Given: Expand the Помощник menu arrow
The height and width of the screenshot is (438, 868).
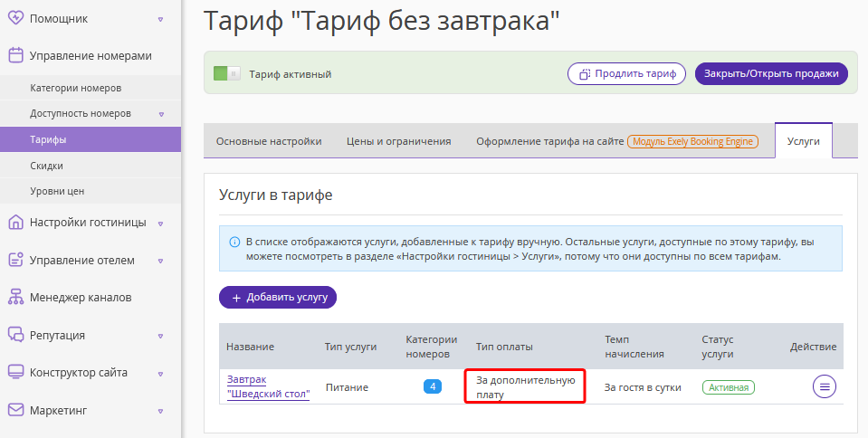Looking at the screenshot, I should (x=160, y=19).
